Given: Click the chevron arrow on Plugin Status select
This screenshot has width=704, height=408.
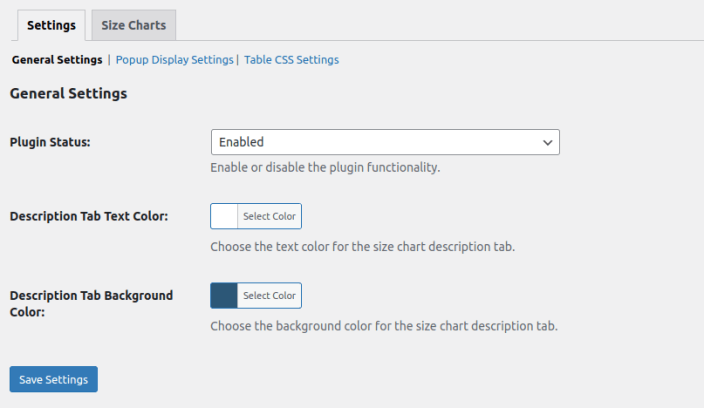Looking at the screenshot, I should pos(547,143).
